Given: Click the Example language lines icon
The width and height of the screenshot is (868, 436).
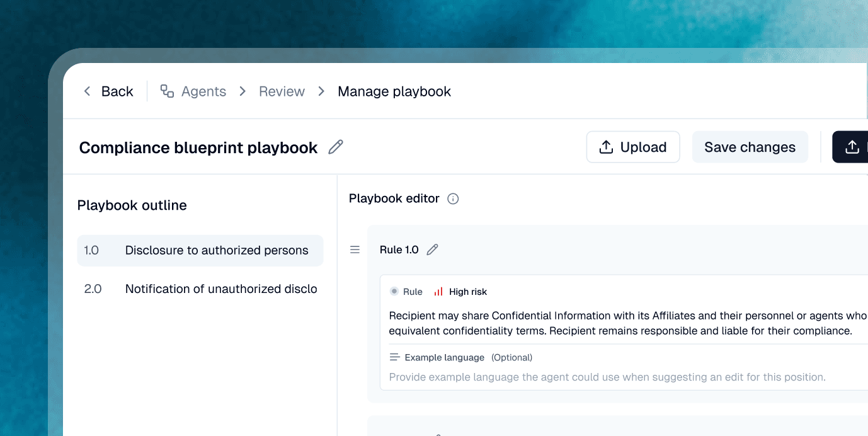Looking at the screenshot, I should point(395,357).
